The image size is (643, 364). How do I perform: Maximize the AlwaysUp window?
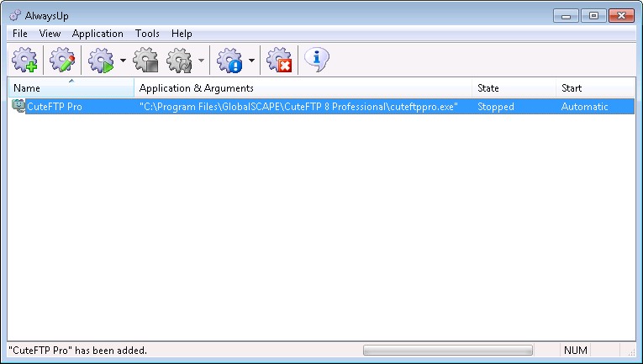point(593,16)
